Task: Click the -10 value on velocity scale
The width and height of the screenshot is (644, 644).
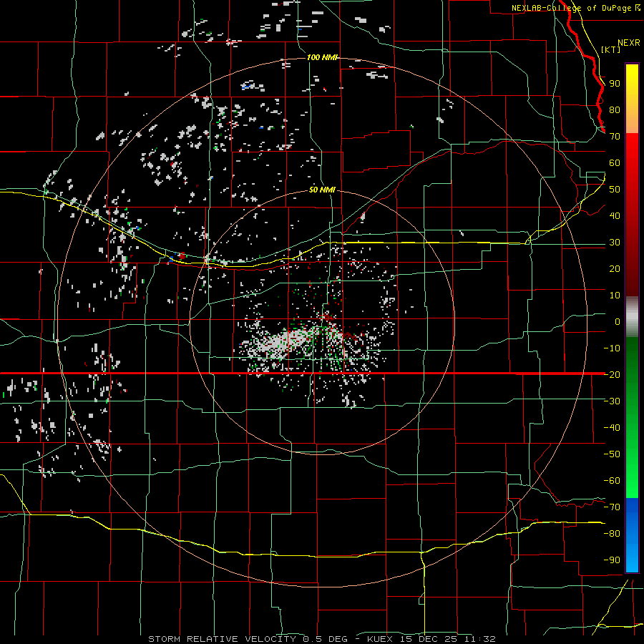Action: [x=612, y=348]
